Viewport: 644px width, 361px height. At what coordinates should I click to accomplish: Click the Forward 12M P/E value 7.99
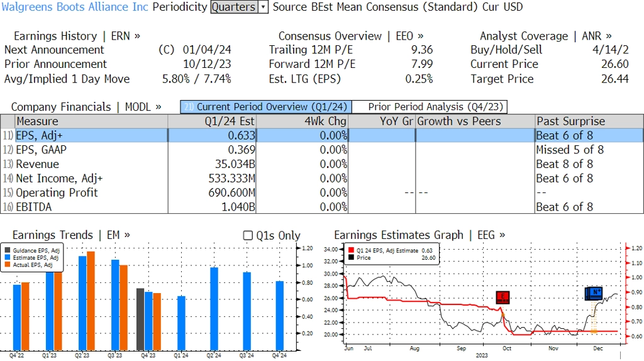(422, 64)
